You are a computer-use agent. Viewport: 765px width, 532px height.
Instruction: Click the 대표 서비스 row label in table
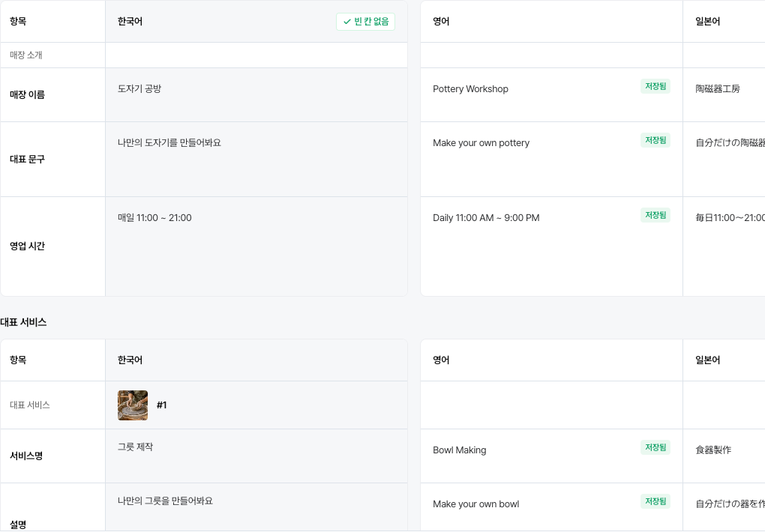tap(30, 405)
